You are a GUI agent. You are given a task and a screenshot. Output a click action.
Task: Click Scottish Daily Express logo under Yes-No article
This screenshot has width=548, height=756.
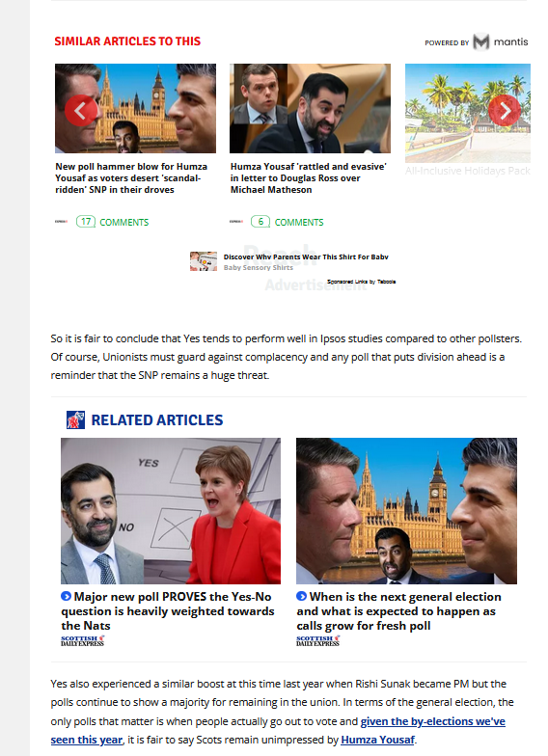83,640
